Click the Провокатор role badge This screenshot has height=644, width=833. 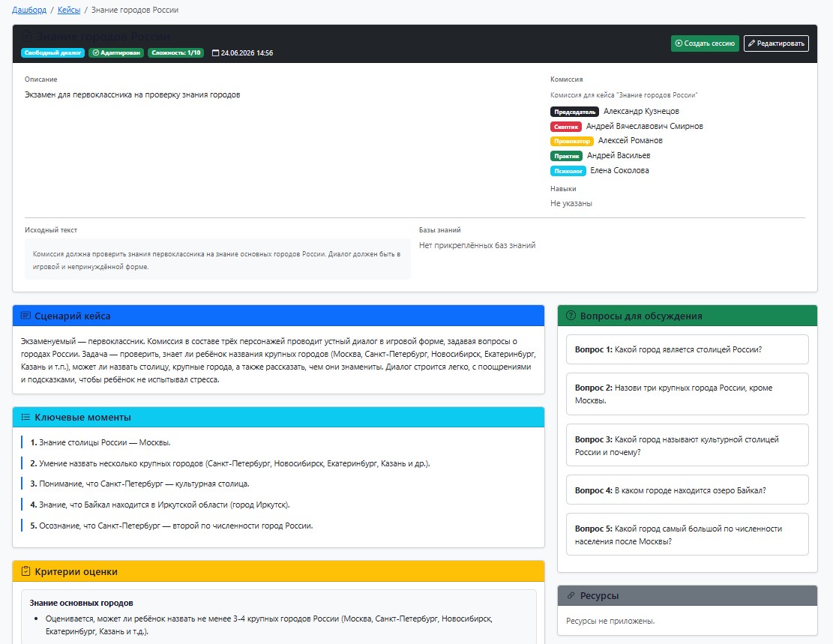point(571,141)
